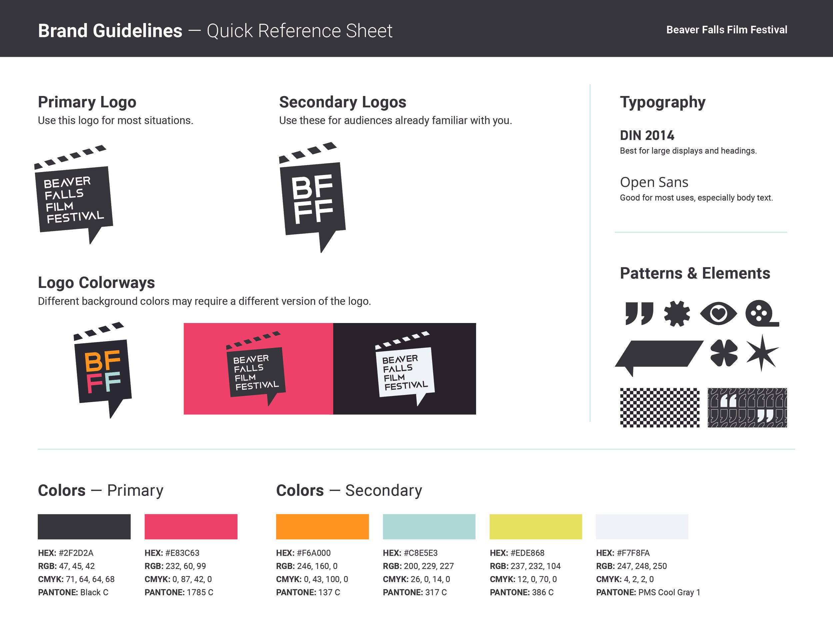Choose the light teal #C8E5E3 swatch

coord(429,526)
